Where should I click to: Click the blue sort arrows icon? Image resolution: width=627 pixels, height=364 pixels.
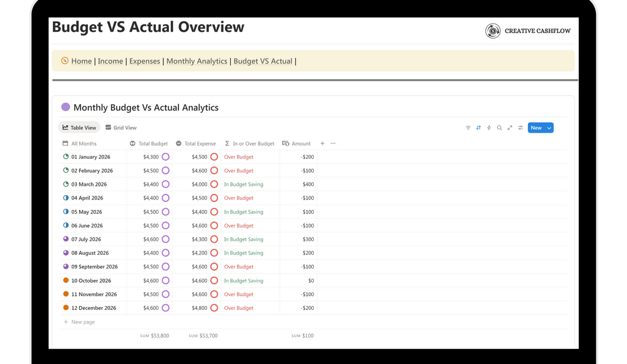(x=479, y=128)
